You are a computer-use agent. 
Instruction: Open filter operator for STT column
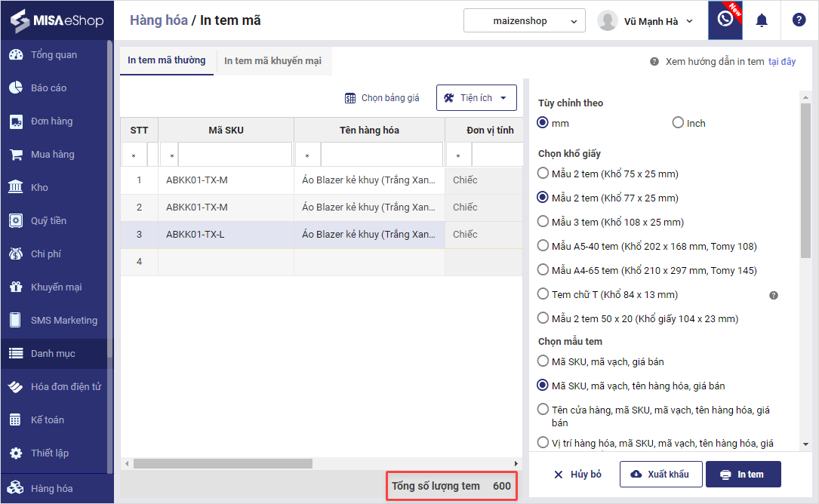pyautogui.click(x=134, y=155)
